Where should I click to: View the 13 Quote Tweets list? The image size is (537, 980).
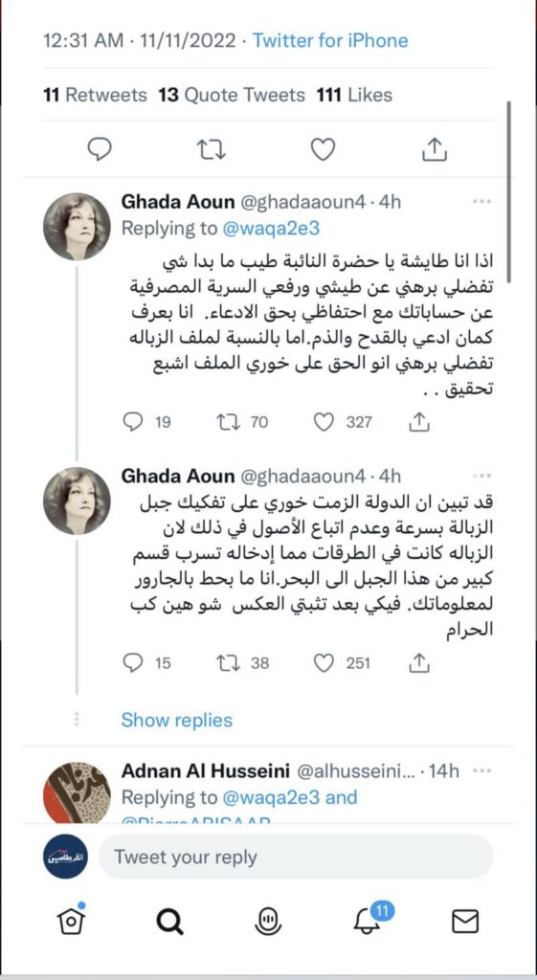coord(232,95)
